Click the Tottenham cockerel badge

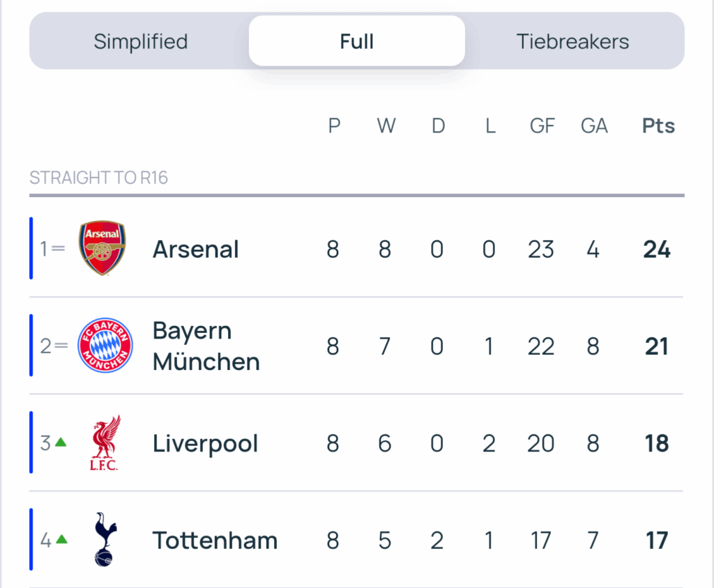(103, 540)
